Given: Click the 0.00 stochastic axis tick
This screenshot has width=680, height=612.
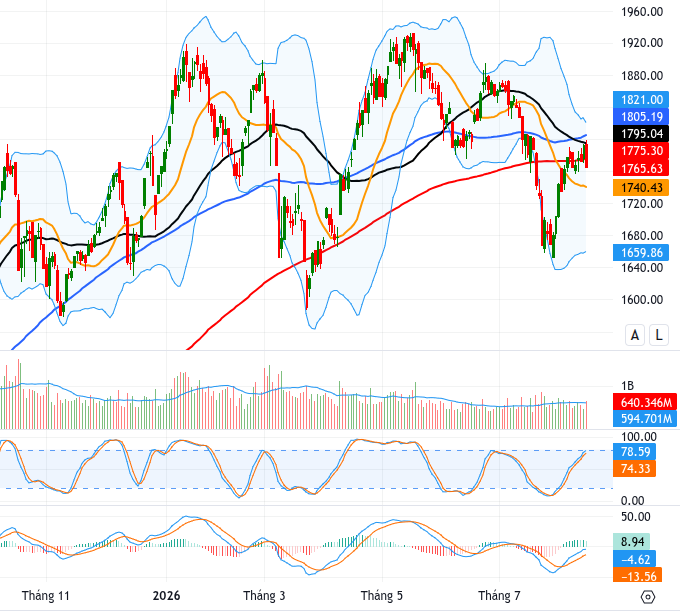Looking at the screenshot, I should [632, 501].
